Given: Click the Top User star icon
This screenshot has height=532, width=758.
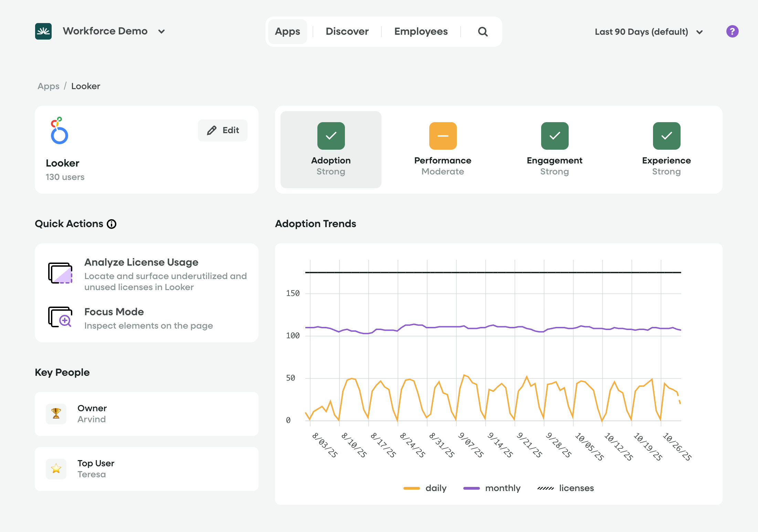Looking at the screenshot, I should 56,469.
